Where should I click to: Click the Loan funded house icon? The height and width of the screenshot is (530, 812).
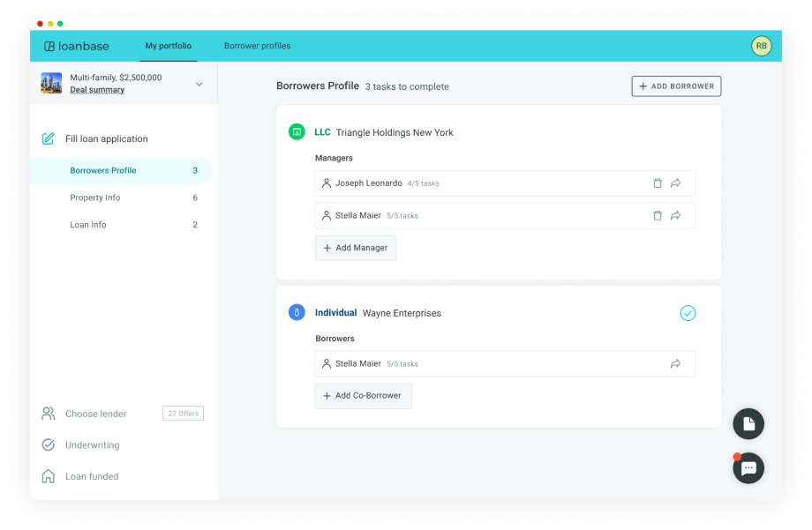coord(49,476)
